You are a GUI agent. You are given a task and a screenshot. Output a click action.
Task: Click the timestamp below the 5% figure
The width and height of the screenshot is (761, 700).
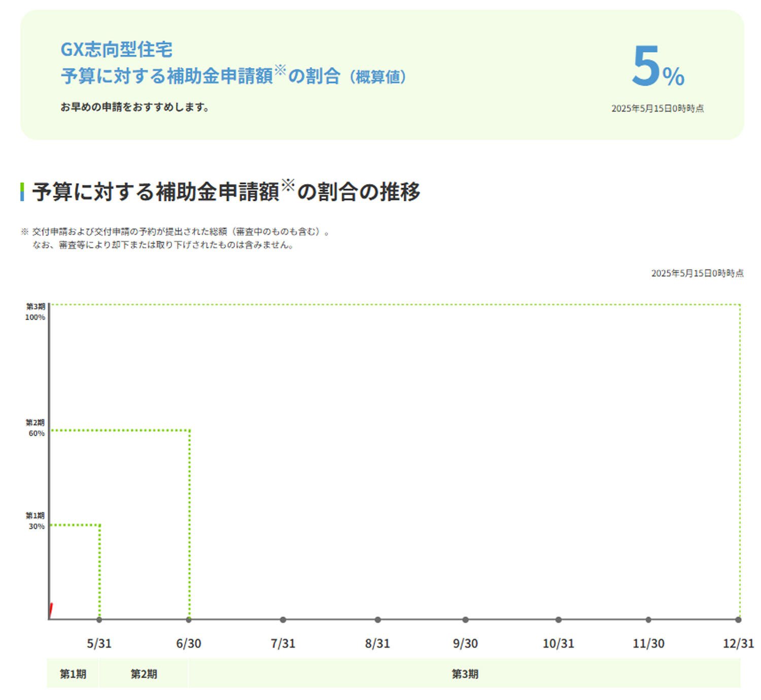(657, 109)
